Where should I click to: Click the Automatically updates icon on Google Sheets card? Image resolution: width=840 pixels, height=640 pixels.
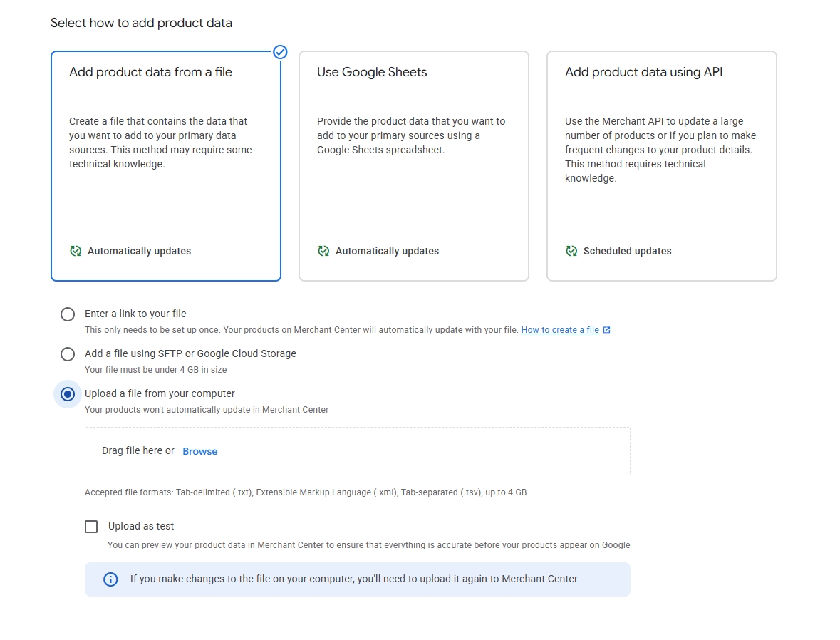[x=323, y=251]
